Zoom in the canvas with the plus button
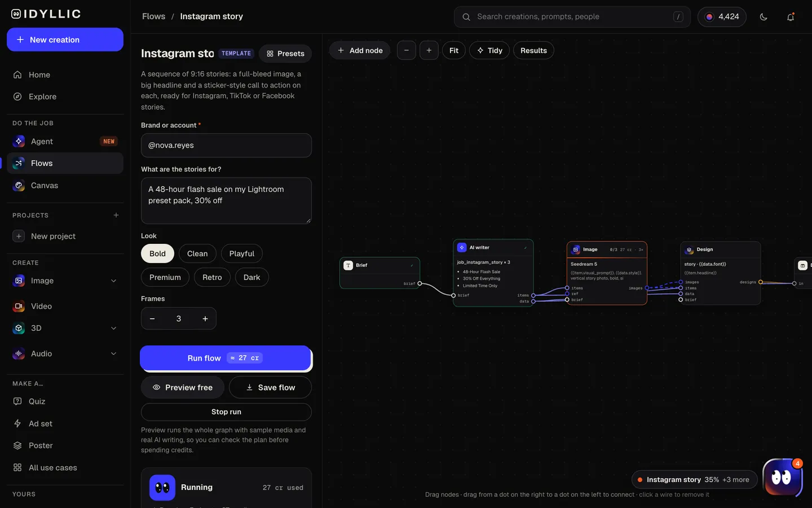This screenshot has width=812, height=508. [x=429, y=50]
